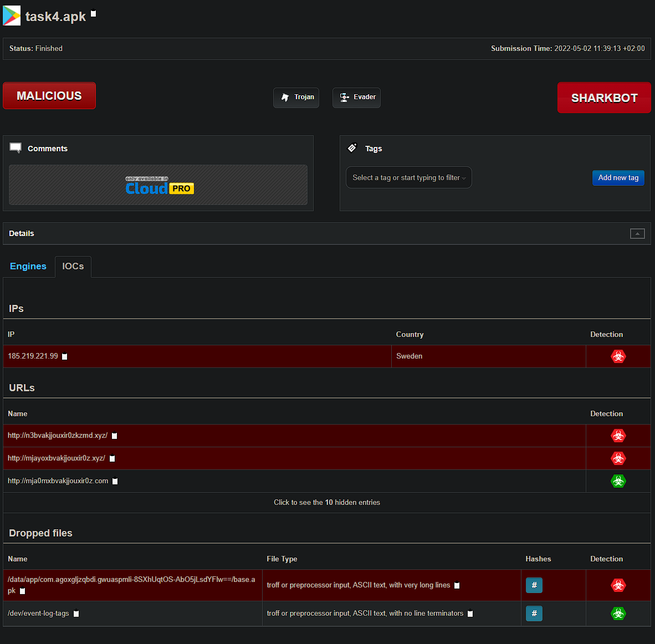The height and width of the screenshot is (644, 655).
Task: Click the Add new tag button
Action: (x=618, y=177)
